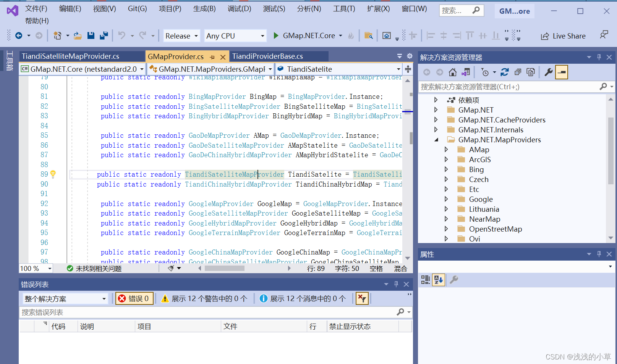
Task: Click the property pages wrench in Properties panel
Action: [x=454, y=280]
